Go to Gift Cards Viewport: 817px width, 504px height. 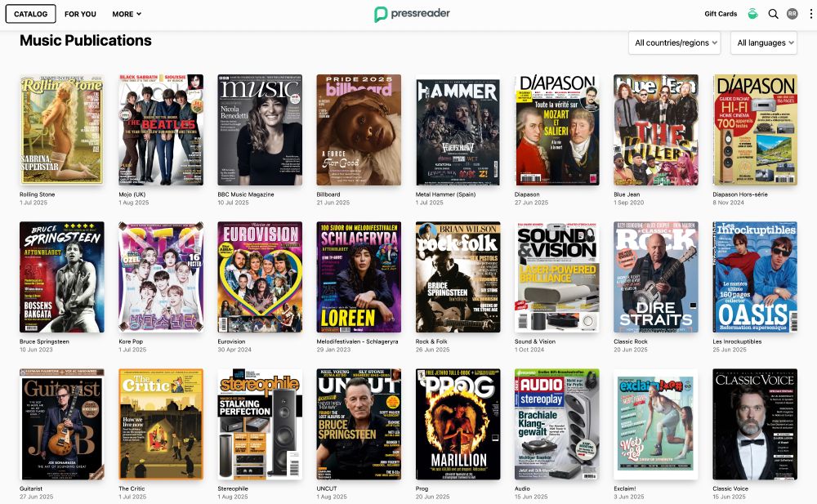[721, 14]
